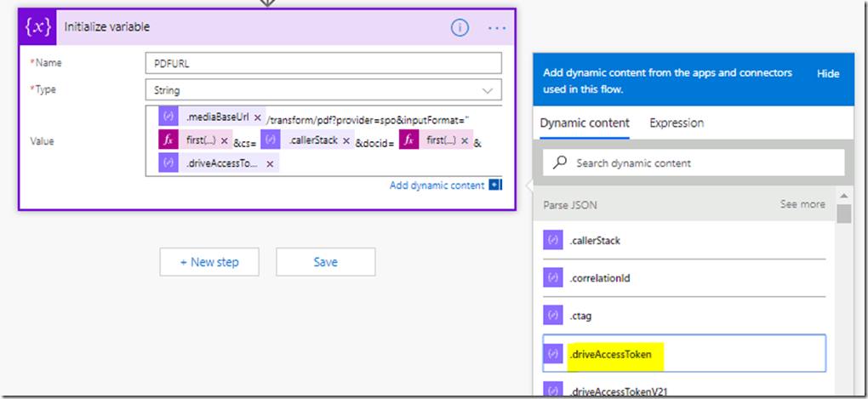Click the .driveAccessToken list item icon

tap(552, 354)
